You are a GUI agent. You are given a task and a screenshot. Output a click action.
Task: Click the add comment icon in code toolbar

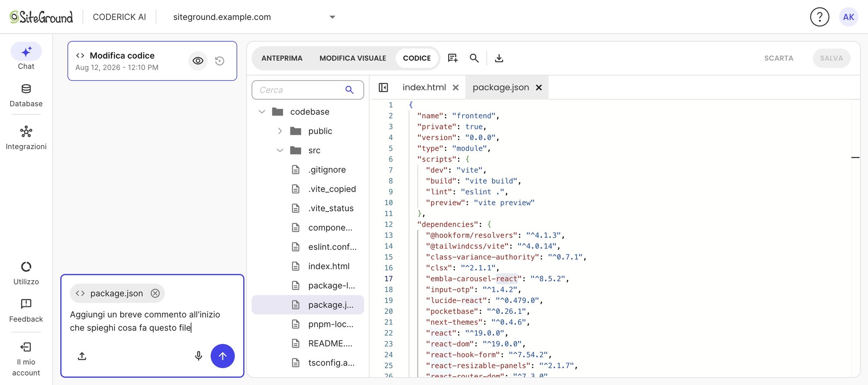click(x=452, y=58)
